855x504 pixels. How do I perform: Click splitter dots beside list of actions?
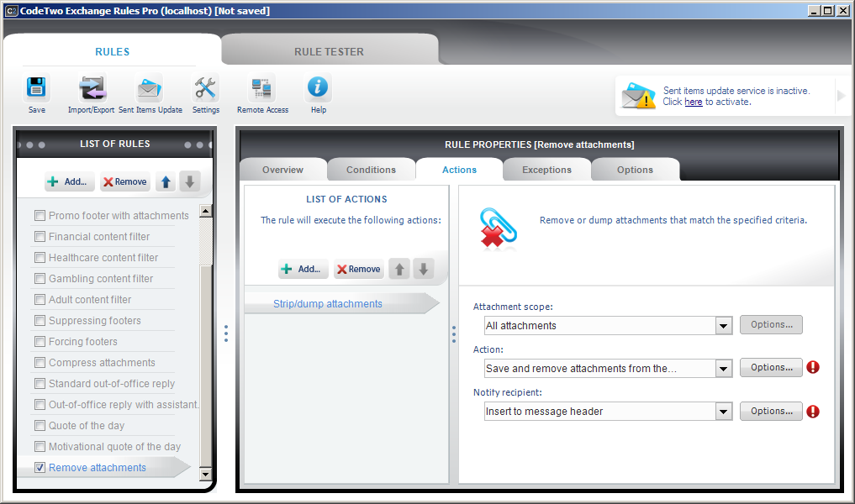pos(454,334)
